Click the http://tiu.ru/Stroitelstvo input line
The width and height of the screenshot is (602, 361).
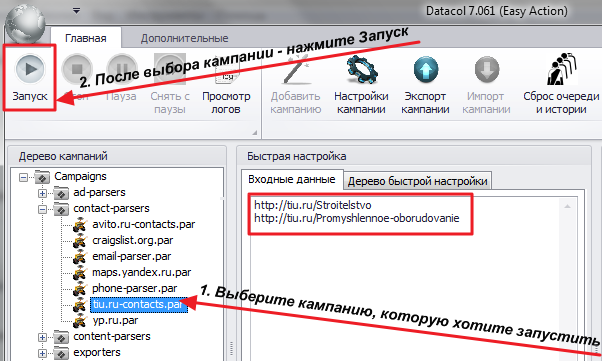[313, 205]
